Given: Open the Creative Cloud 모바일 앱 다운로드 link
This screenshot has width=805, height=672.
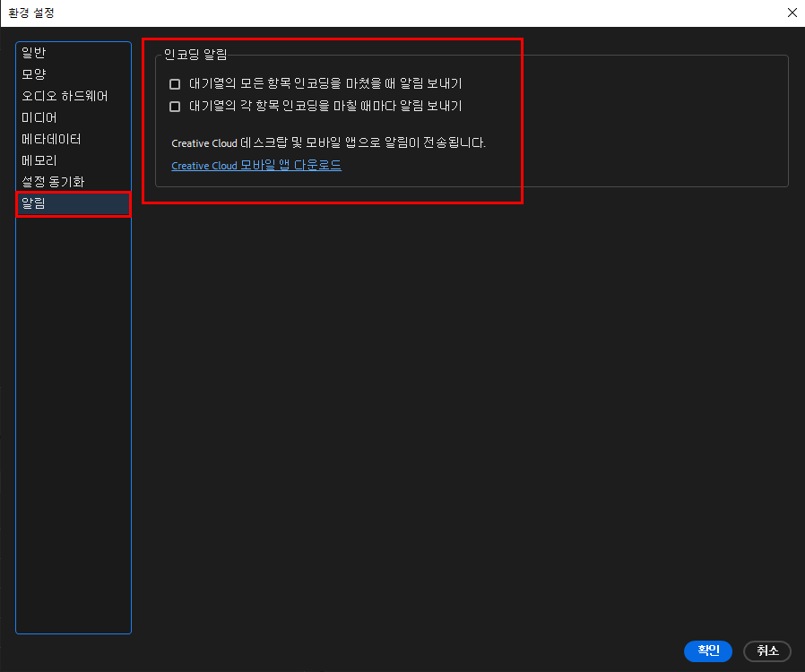Looking at the screenshot, I should pos(256,165).
